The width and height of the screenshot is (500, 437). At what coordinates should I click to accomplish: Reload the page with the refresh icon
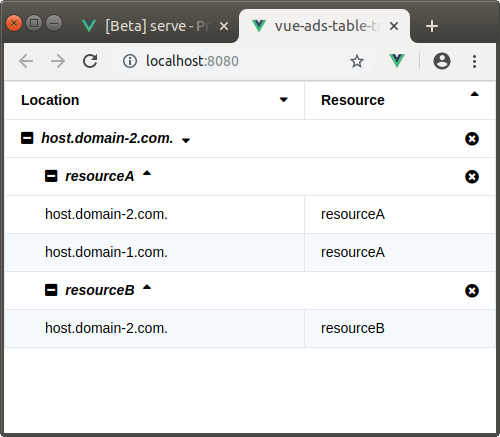point(90,61)
